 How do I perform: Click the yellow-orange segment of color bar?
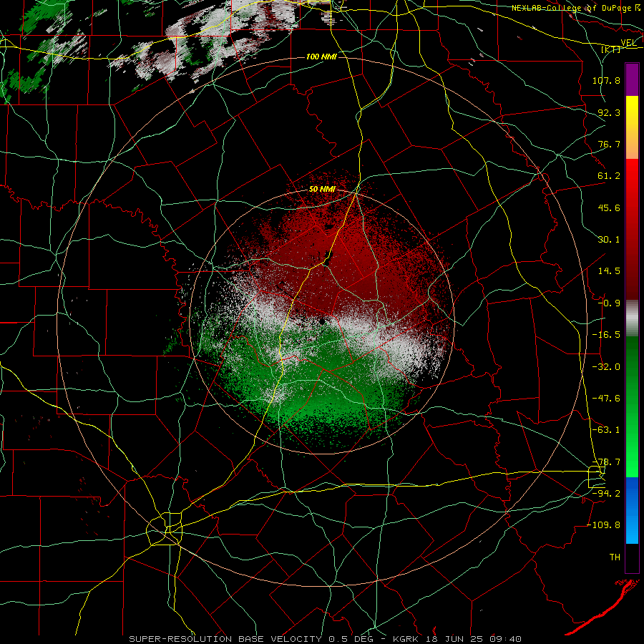(632, 127)
